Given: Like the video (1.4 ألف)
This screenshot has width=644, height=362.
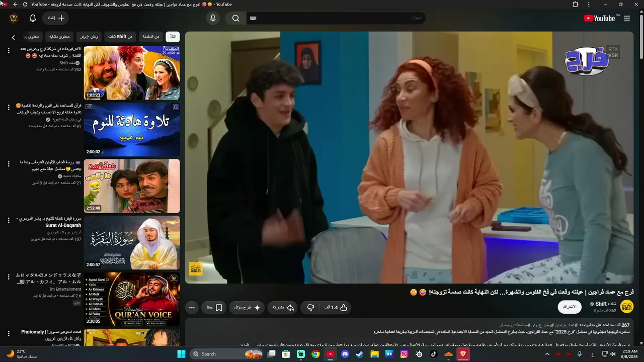Looking at the screenshot, I should click(337, 307).
